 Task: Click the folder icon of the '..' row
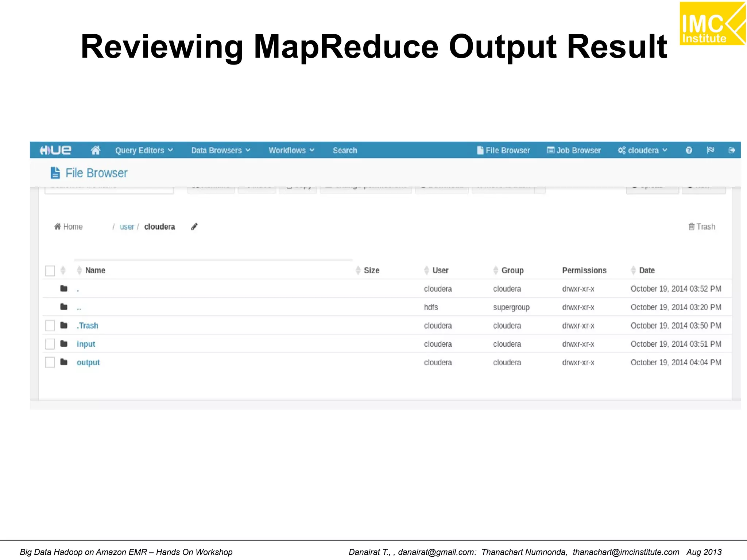click(x=64, y=307)
